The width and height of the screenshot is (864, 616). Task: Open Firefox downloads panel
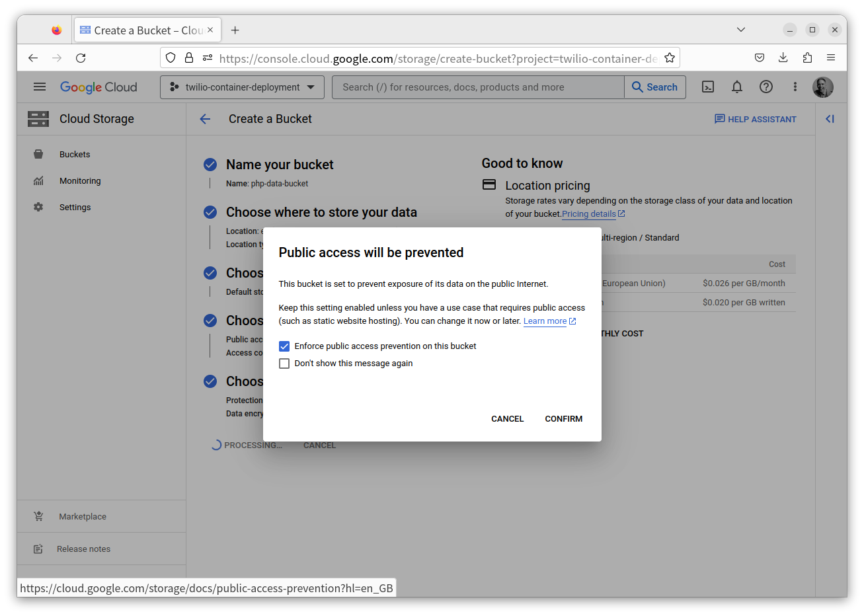(x=783, y=58)
